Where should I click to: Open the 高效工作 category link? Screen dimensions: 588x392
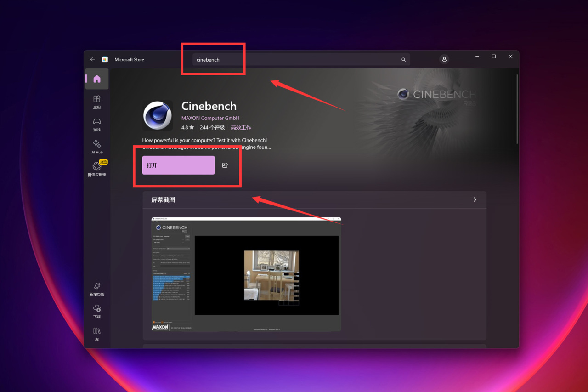(241, 127)
